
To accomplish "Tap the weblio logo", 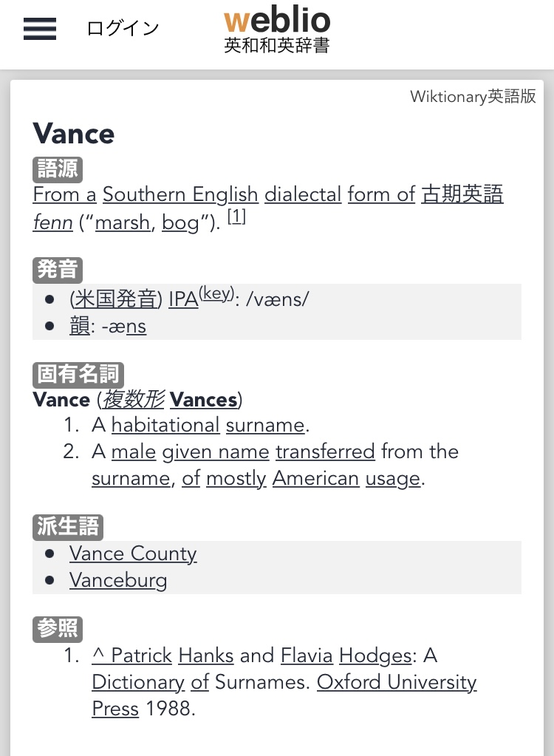I will (x=277, y=30).
